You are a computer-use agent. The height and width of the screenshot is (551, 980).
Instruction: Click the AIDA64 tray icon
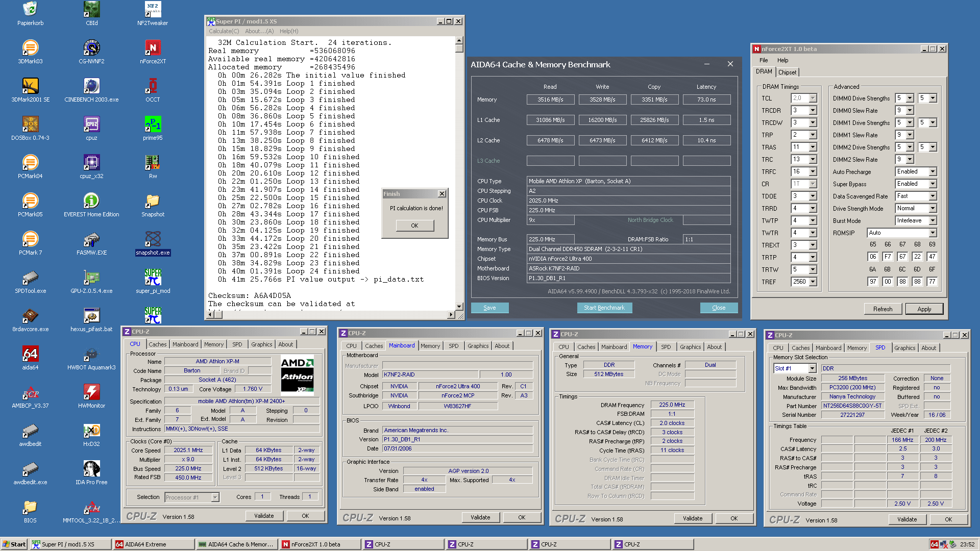(934, 544)
